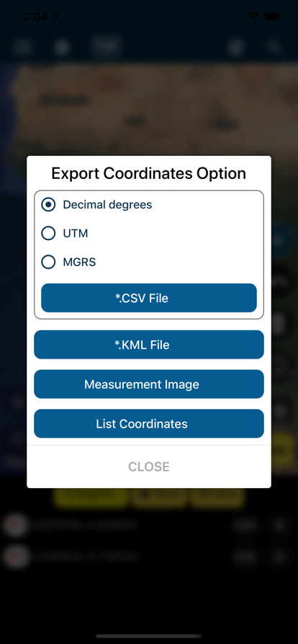Tap the blurred magnifier search icon in header
Viewport: 298px width, 644px height.
click(274, 47)
